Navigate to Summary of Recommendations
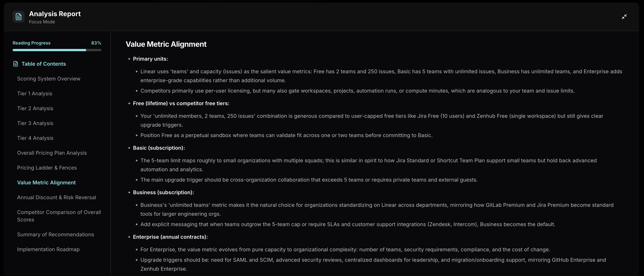Screen dimensions: 644x276 point(56,235)
